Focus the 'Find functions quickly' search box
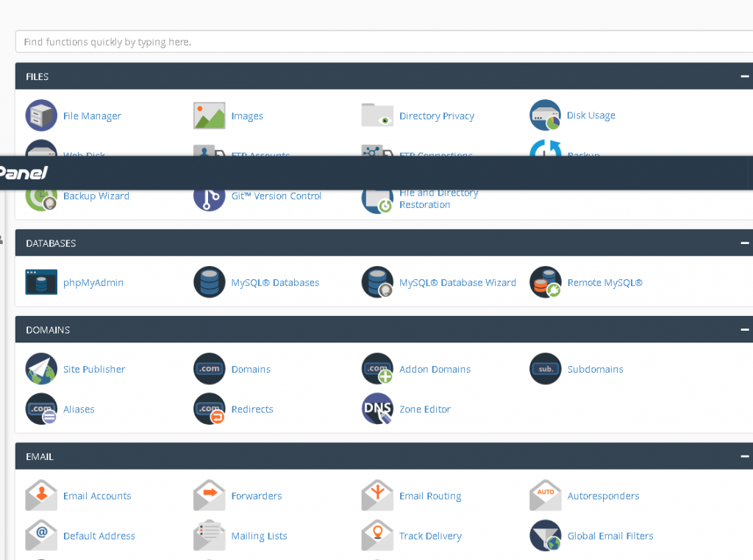Viewport: 753px width, 560px height. click(384, 42)
